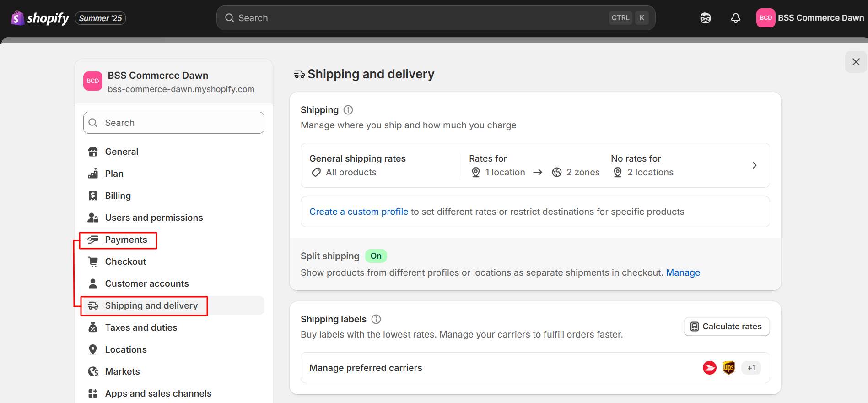Viewport: 868px width, 403px height.
Task: Click the +1 more carriers badge
Action: [751, 368]
